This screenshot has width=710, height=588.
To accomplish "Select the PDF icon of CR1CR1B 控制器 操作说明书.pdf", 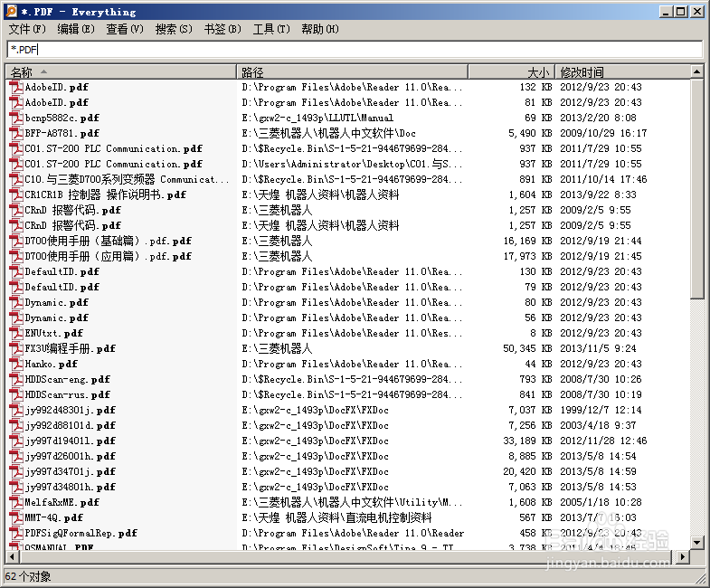I will [16, 194].
